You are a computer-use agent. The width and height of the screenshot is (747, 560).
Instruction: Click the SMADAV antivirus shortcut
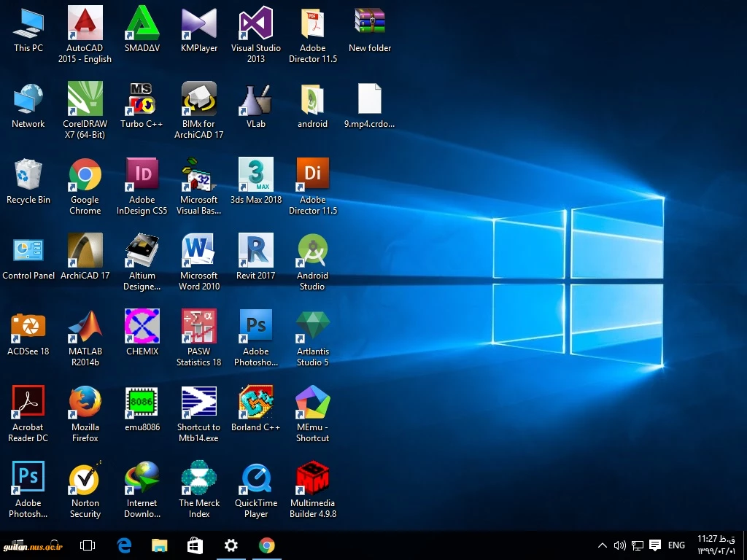pos(142,29)
